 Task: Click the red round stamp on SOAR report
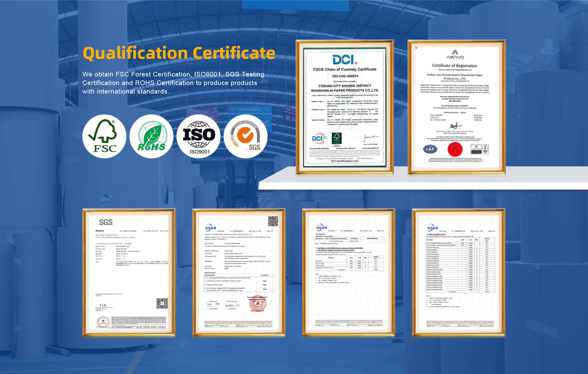pos(257,304)
